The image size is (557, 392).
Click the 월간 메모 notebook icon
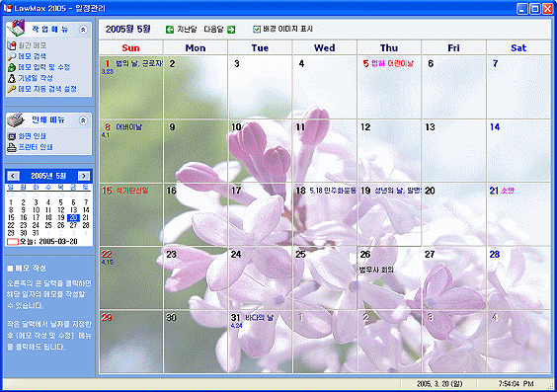coord(12,45)
